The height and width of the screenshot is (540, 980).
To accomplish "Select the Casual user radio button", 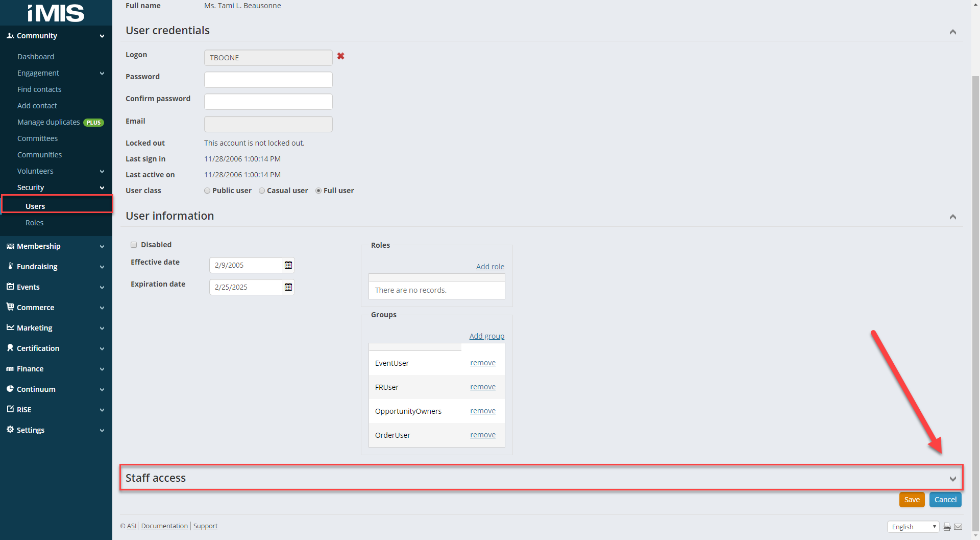I will click(262, 191).
